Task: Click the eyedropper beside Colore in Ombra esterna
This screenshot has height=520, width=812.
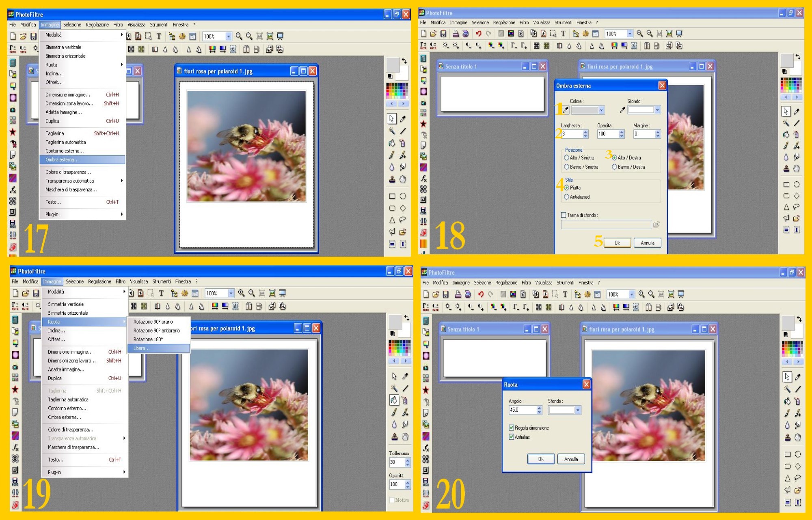Action: pos(566,110)
